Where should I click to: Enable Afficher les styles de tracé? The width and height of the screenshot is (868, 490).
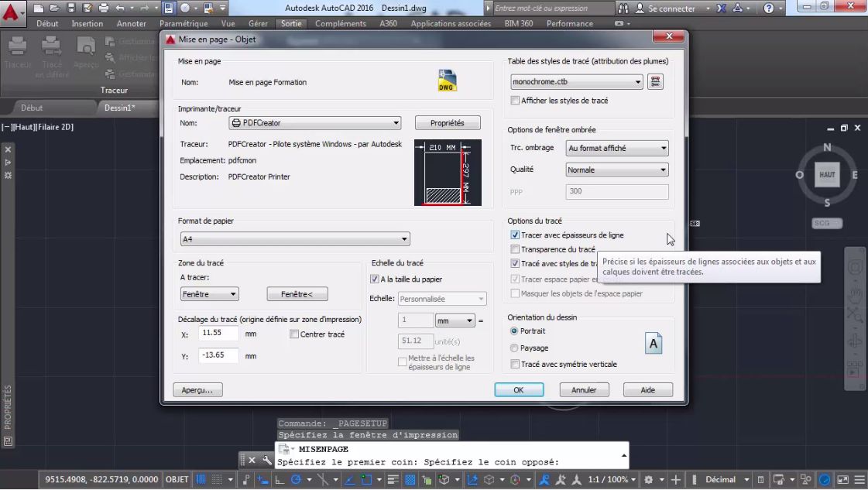click(x=515, y=101)
